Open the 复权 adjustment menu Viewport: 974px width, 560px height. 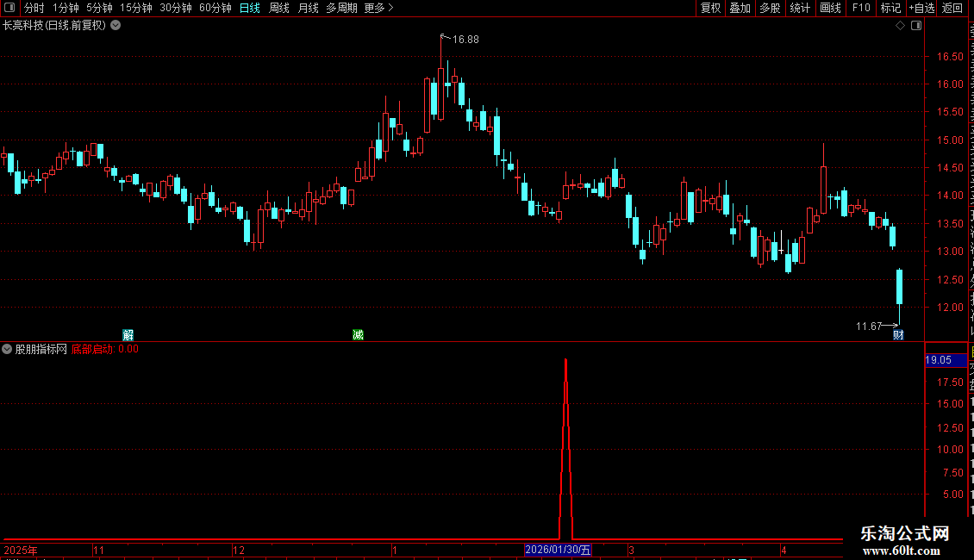[710, 8]
